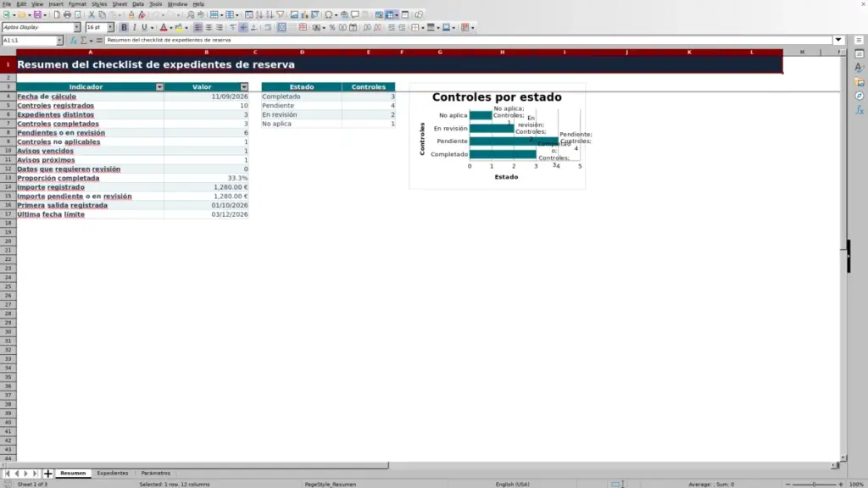Open the sidebar Navigator compass icon
The image size is (868, 488).
point(860,97)
